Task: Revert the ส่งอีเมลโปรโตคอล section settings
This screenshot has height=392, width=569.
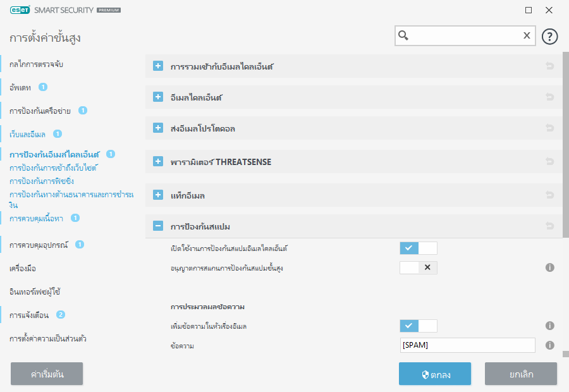Action: [550, 128]
